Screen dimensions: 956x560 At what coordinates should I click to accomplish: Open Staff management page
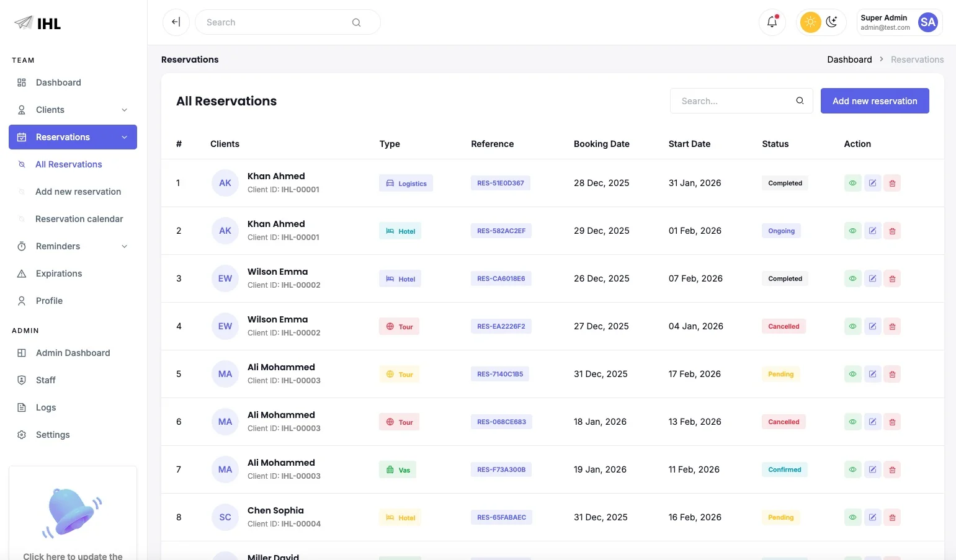point(73,380)
